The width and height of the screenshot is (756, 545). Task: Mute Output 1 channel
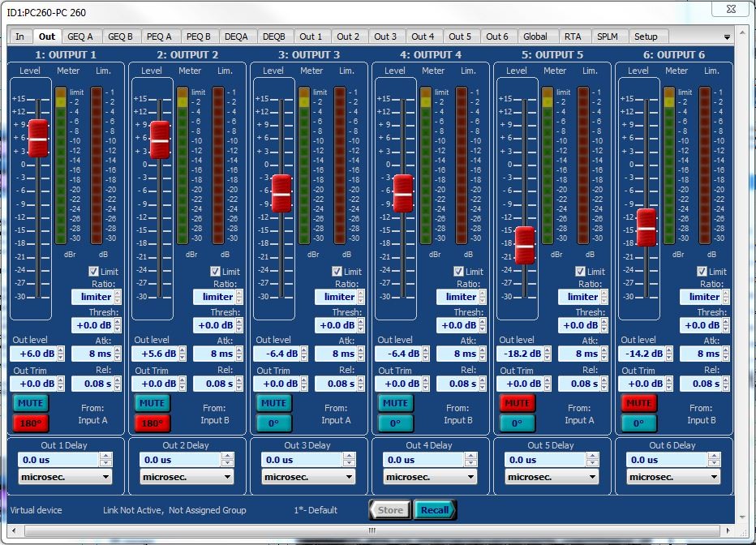click(30, 403)
